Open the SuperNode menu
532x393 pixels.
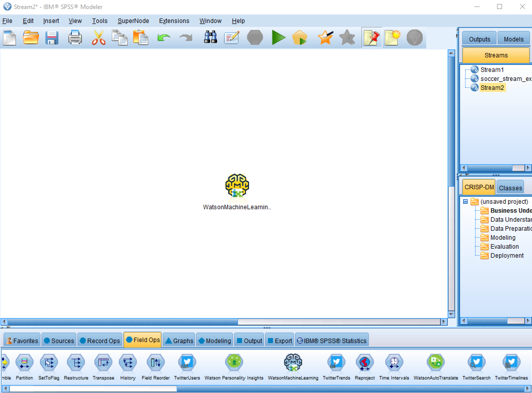(133, 21)
